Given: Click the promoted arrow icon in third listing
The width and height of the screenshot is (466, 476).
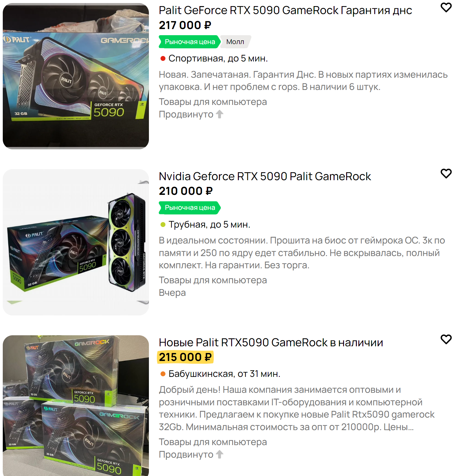Looking at the screenshot, I should coord(220,454).
